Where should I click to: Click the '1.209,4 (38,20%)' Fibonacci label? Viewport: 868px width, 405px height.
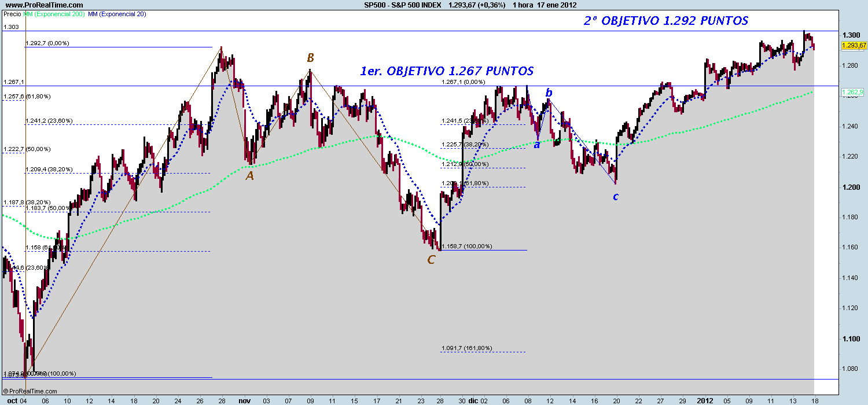[x=49, y=170]
